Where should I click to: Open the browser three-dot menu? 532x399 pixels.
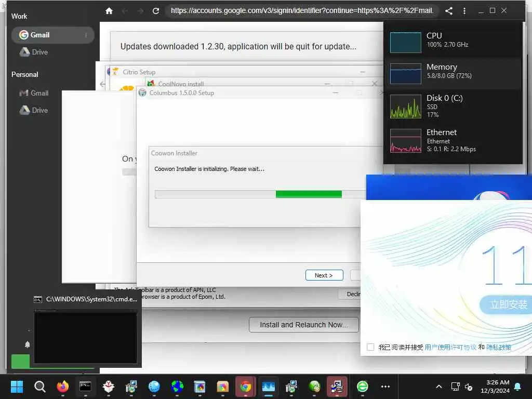coord(464,11)
